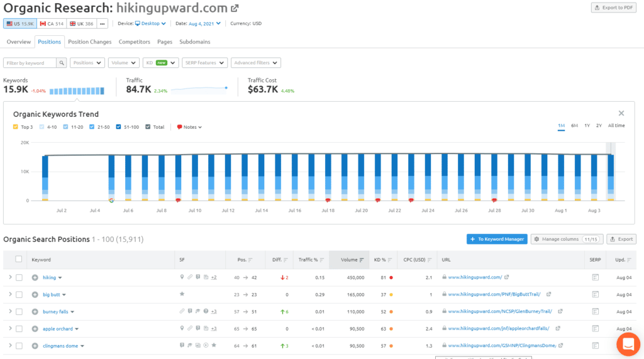Open the Device Desktop dropdown
Screen dimensions: 644x359
click(x=150, y=23)
